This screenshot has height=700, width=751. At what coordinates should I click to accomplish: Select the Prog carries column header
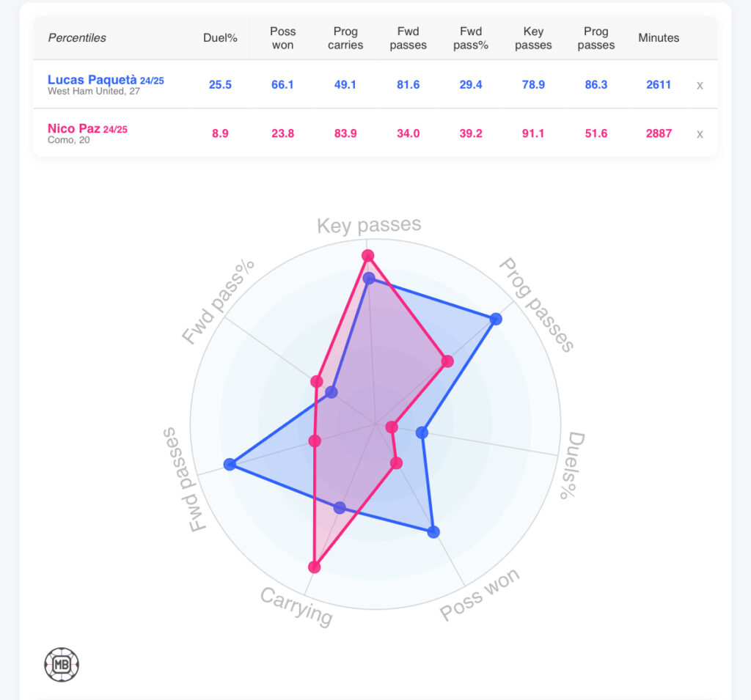[345, 38]
